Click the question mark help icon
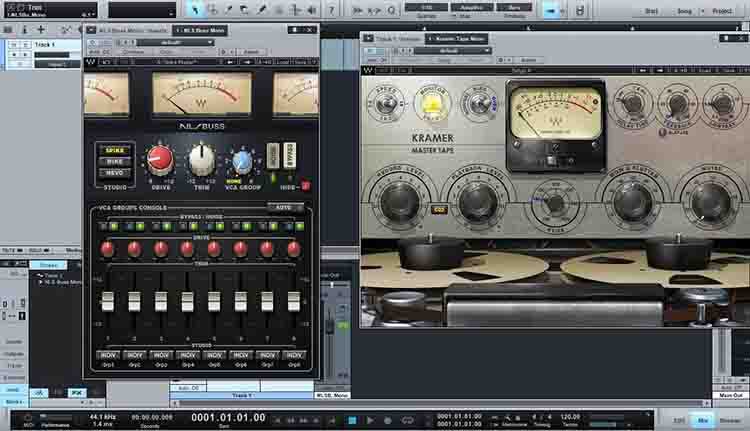Viewport: 750px width, 431px height. pos(331,10)
